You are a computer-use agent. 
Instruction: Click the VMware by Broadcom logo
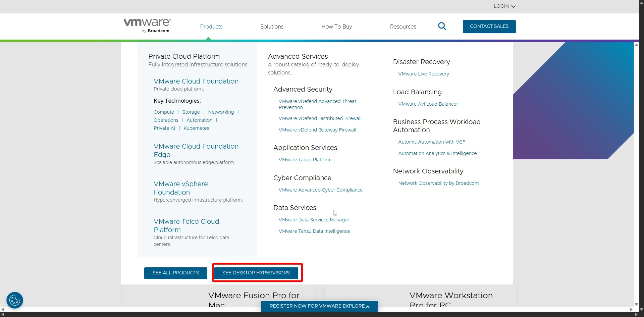[147, 26]
